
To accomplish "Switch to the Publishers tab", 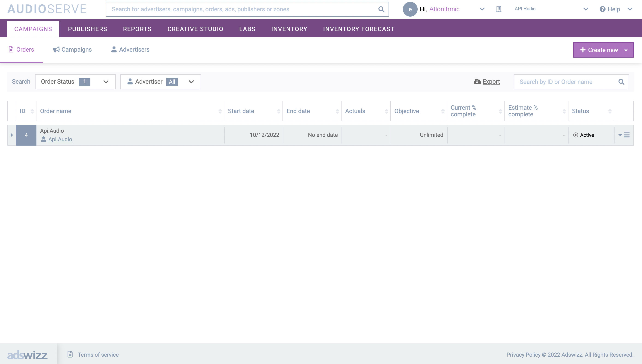I will point(88,29).
